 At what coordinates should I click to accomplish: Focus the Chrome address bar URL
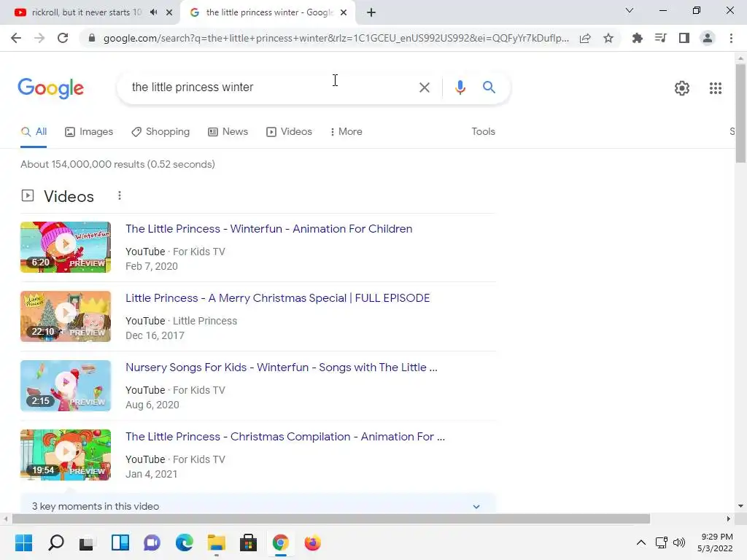point(336,38)
